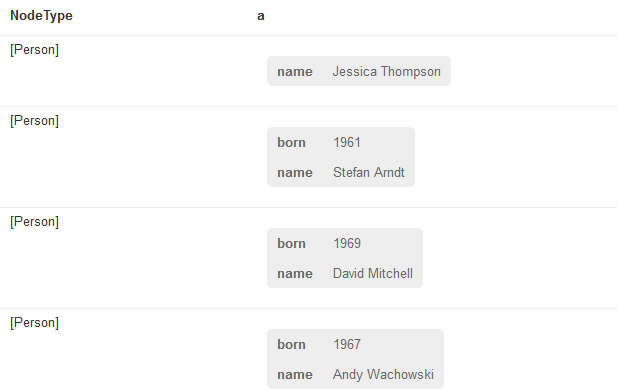Click the born value 1967
617x391 pixels.
(347, 344)
